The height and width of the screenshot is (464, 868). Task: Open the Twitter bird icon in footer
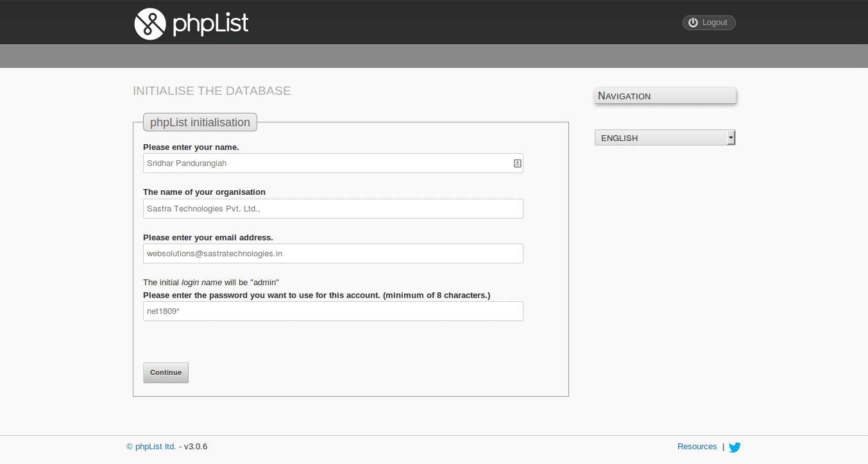tap(735, 447)
